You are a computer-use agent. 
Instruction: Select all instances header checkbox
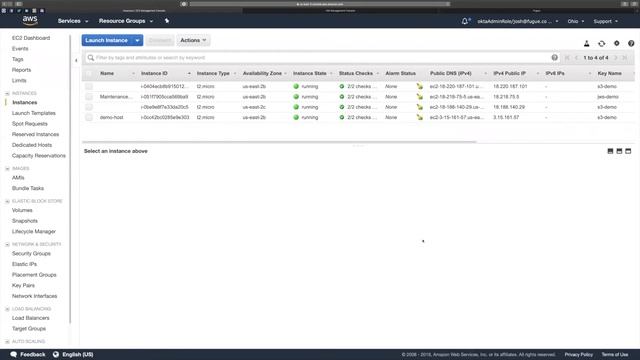tap(89, 73)
